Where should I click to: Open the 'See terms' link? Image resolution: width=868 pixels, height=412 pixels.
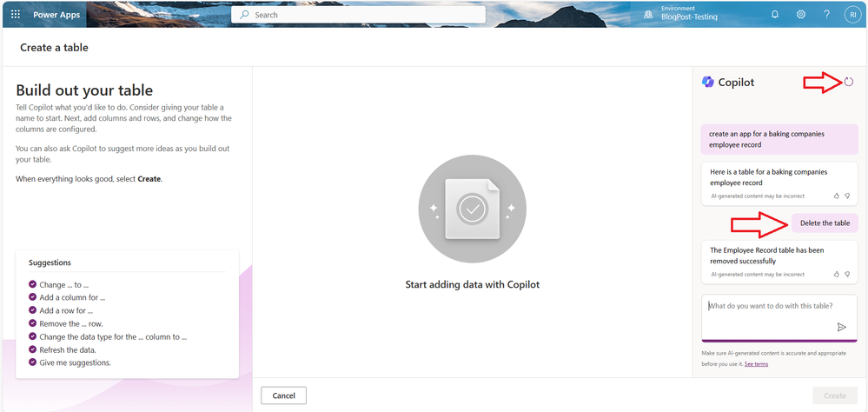tap(756, 364)
